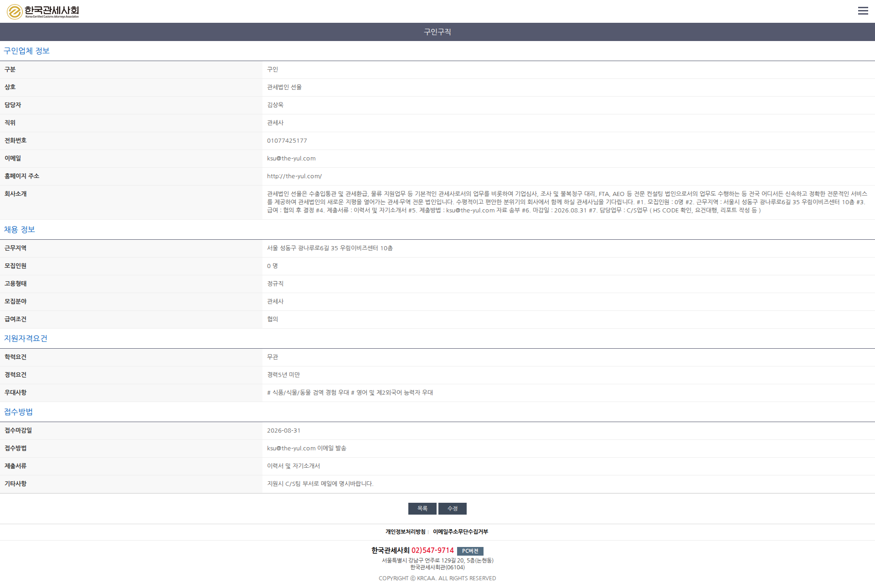This screenshot has height=588, width=875.
Task: Click footer address 언주로 129길 20
Action: pyautogui.click(x=437, y=561)
